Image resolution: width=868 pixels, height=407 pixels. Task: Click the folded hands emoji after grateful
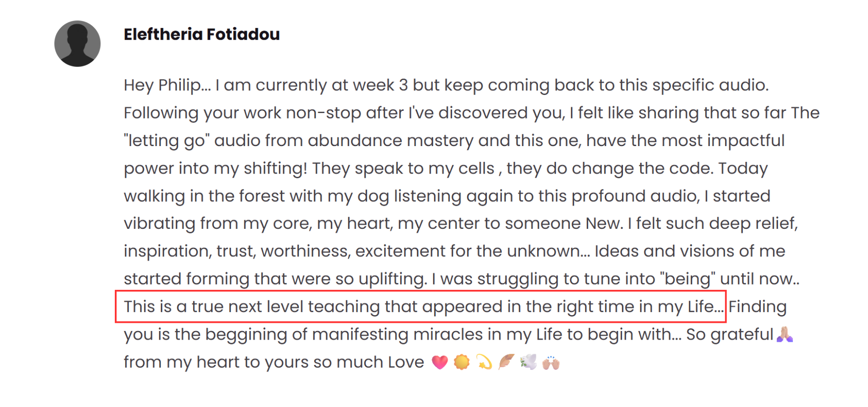pyautogui.click(x=785, y=335)
